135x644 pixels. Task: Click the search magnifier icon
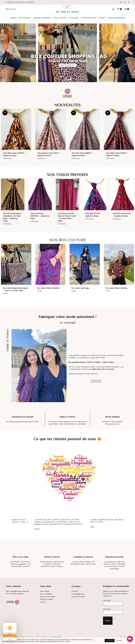click(7, 9)
